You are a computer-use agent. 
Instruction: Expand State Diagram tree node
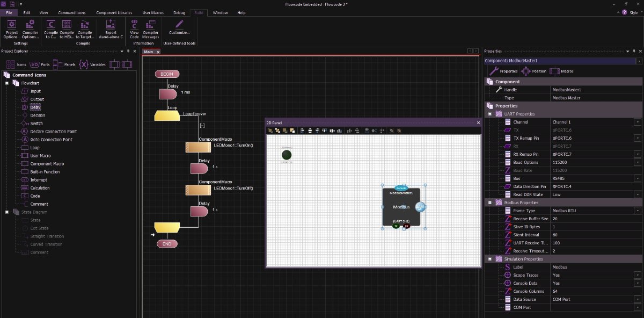(x=8, y=212)
